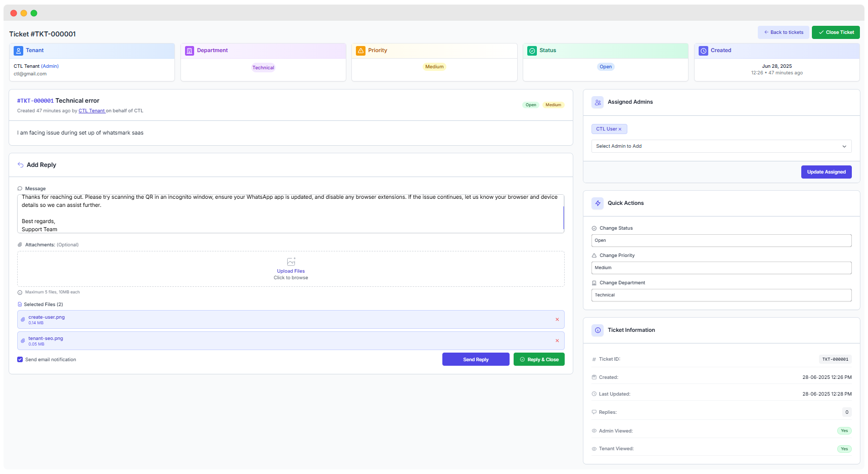
Task: Click the Priority warning triangle icon
Action: (x=360, y=51)
